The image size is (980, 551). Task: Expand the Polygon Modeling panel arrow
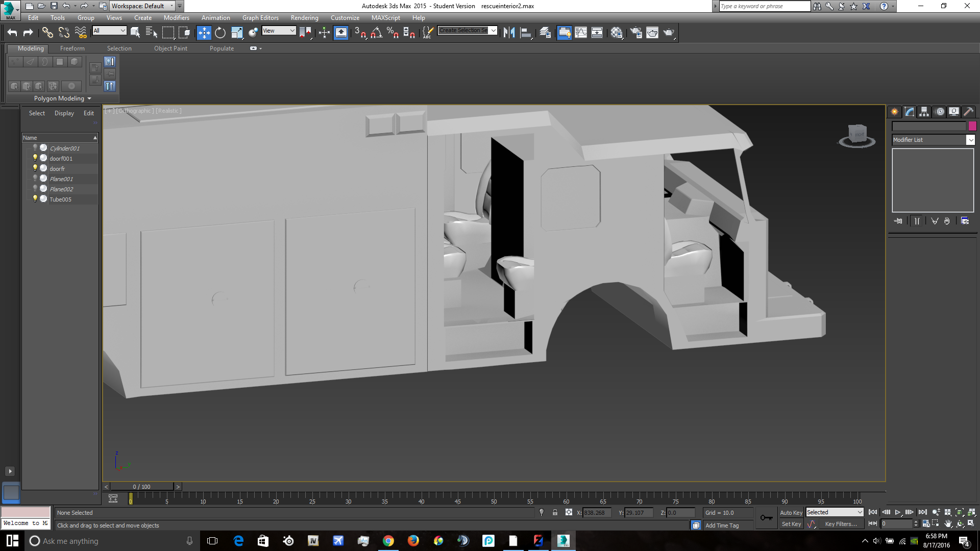click(89, 98)
